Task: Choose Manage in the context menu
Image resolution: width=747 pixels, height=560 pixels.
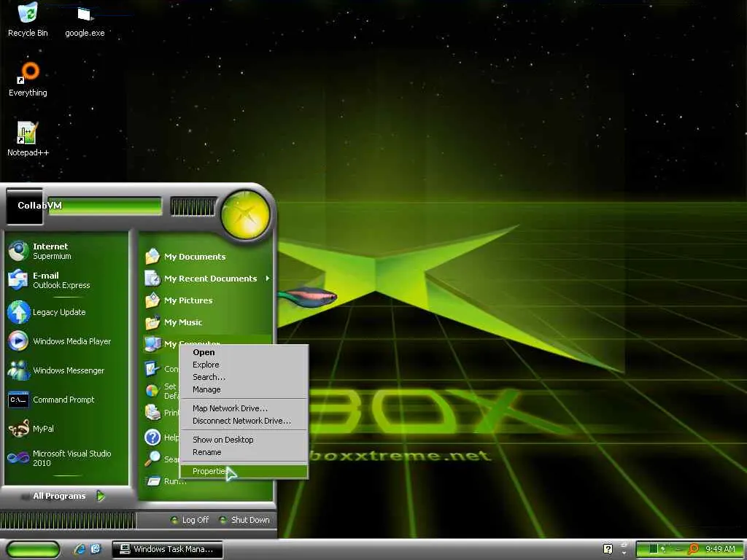Action: pyautogui.click(x=244, y=389)
